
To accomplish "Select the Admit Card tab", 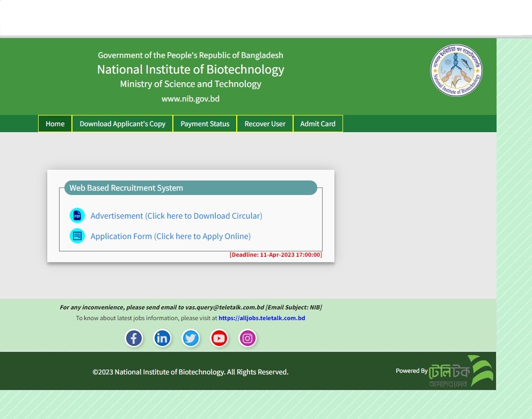I will (318, 124).
